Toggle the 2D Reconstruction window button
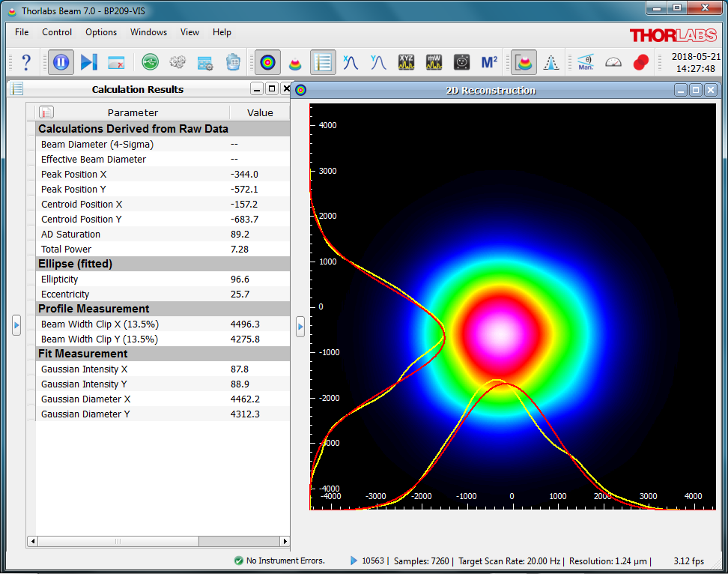This screenshot has width=728, height=574. point(267,62)
